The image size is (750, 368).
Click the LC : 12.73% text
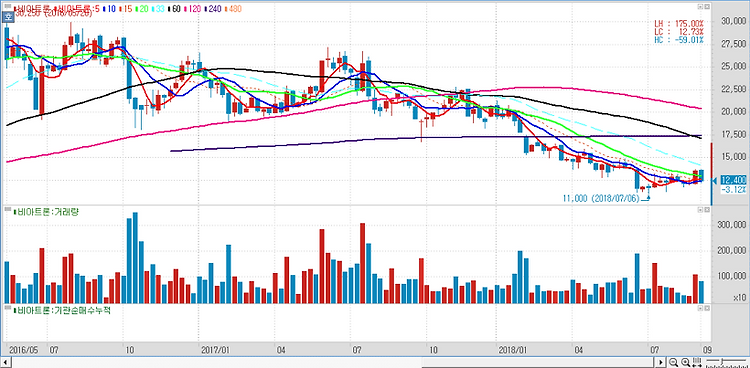pos(679,32)
